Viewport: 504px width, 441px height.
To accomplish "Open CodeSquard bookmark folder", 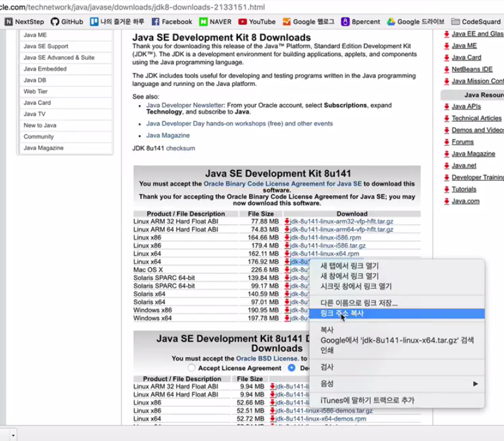I will 455,22.
